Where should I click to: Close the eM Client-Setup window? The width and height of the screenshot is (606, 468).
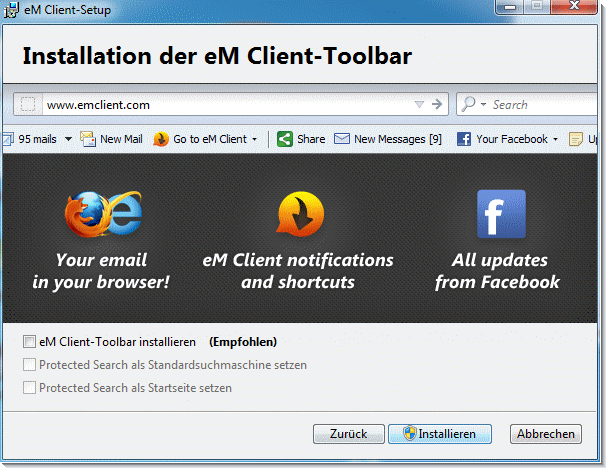pyautogui.click(x=574, y=6)
